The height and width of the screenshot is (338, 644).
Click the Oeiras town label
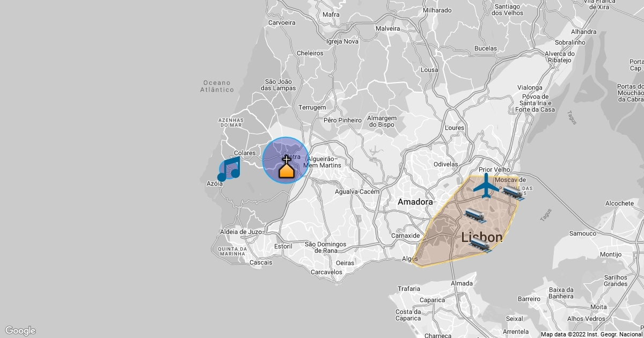tap(345, 263)
